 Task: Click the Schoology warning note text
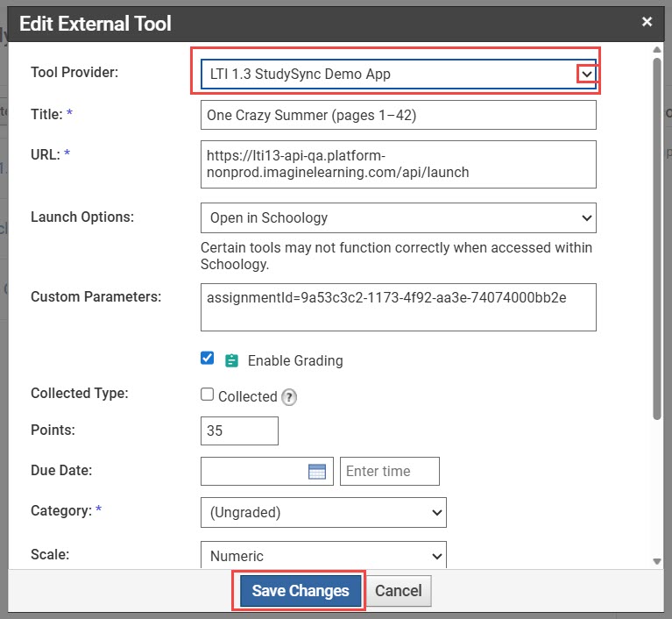396,256
